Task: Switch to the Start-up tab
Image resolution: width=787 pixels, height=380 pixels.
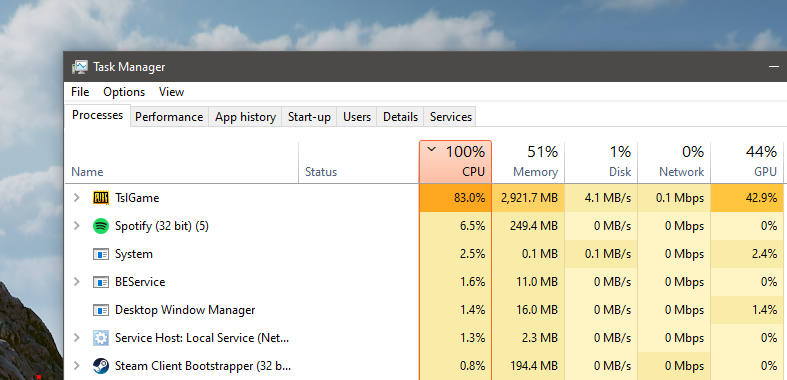Action: pos(309,117)
